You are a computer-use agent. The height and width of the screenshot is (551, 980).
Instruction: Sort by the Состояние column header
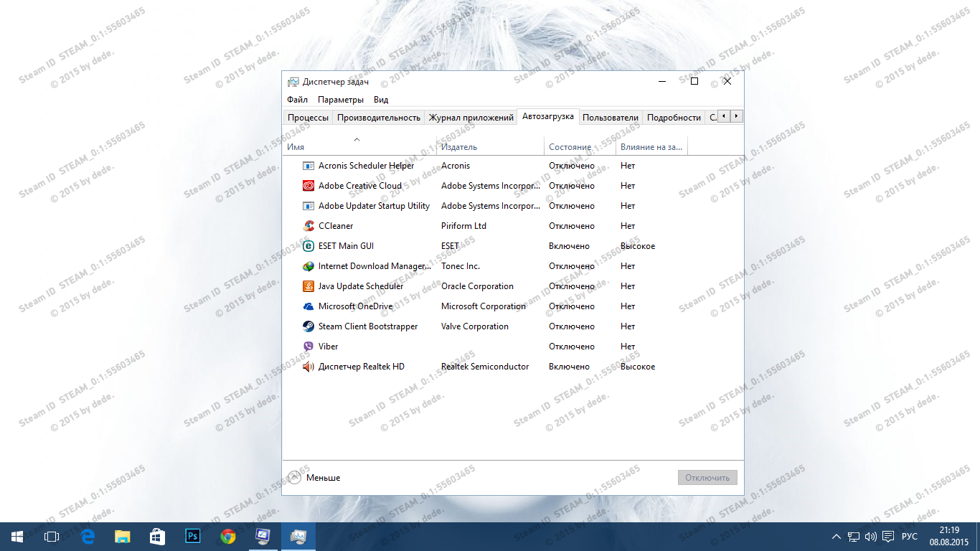click(580, 146)
